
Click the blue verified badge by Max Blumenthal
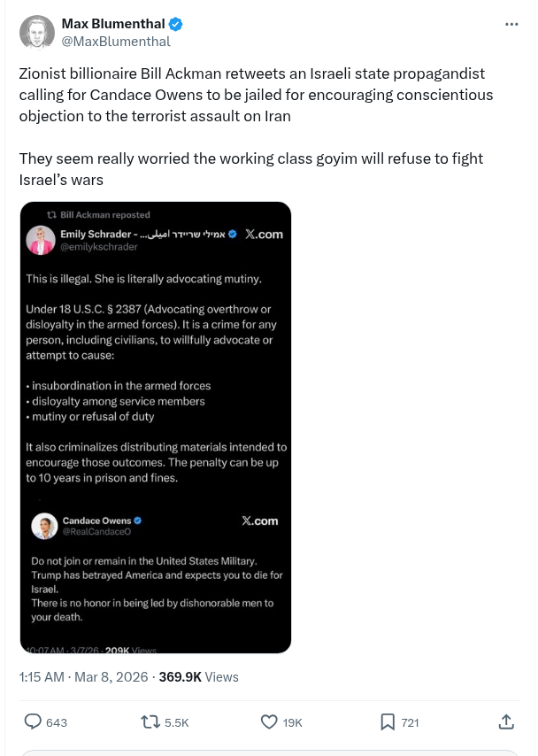[x=177, y=24]
